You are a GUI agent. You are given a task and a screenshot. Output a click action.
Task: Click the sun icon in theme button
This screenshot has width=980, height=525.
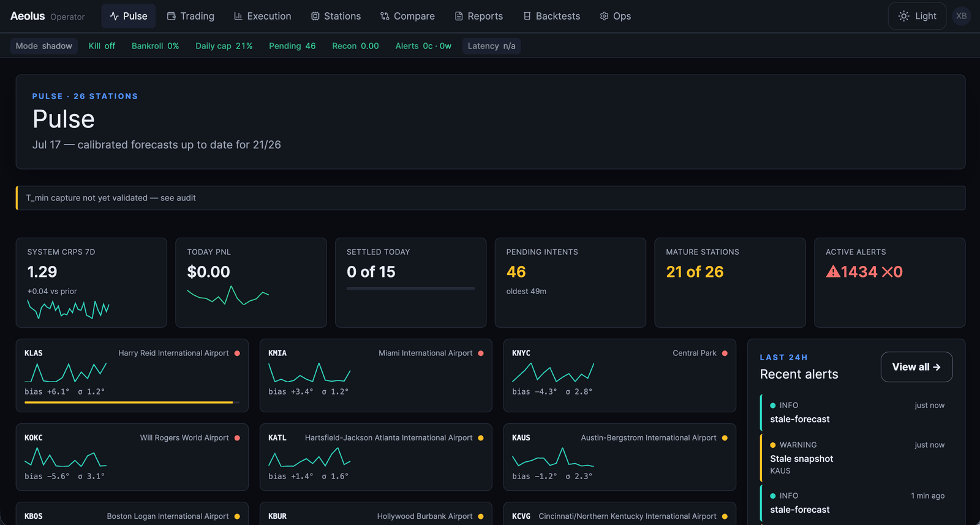(x=903, y=16)
